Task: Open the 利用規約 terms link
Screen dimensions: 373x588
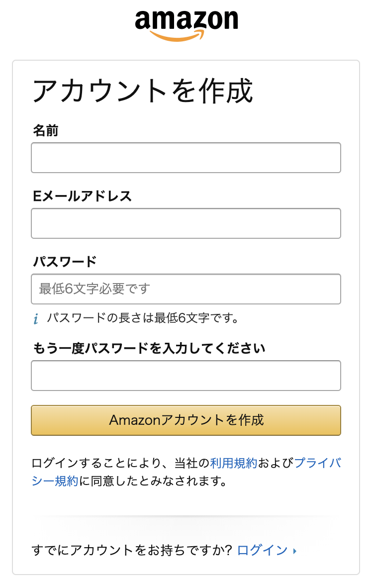Action: pos(234,463)
